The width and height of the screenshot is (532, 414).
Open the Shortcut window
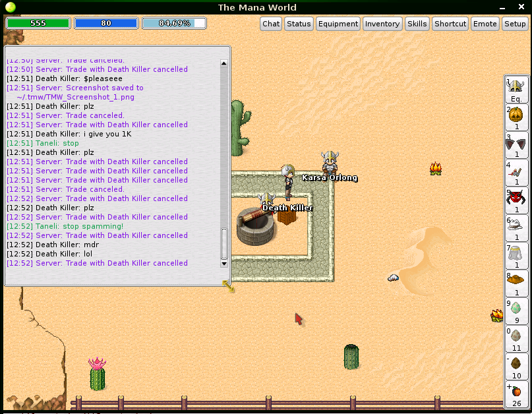click(x=450, y=24)
